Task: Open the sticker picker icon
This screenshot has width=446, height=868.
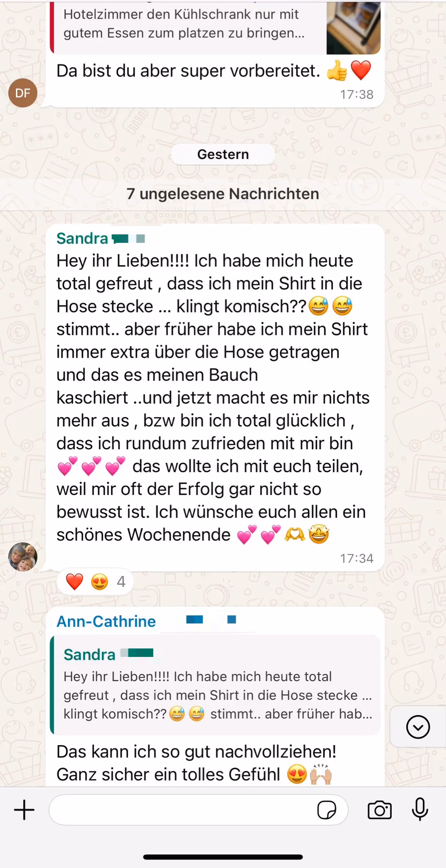Action: click(x=326, y=810)
